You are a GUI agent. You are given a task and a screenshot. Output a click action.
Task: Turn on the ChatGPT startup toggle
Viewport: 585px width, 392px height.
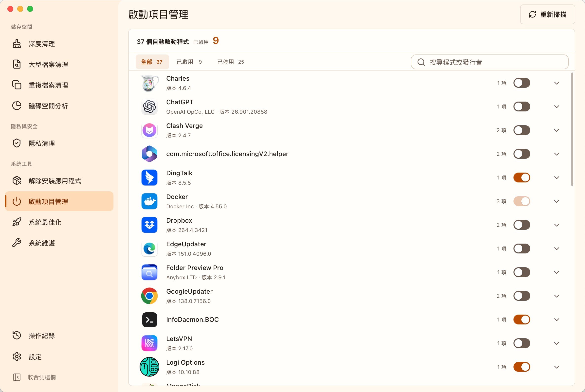click(x=522, y=107)
